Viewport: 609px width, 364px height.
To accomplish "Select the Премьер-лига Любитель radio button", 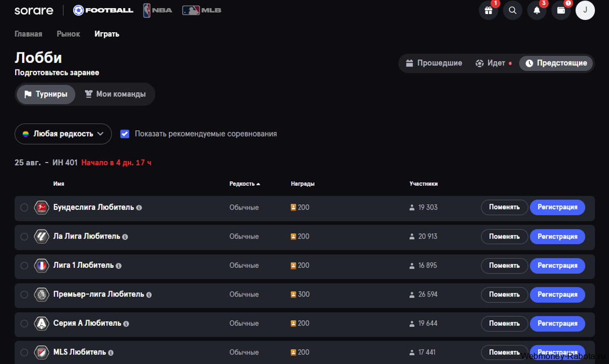I will 24,295.
